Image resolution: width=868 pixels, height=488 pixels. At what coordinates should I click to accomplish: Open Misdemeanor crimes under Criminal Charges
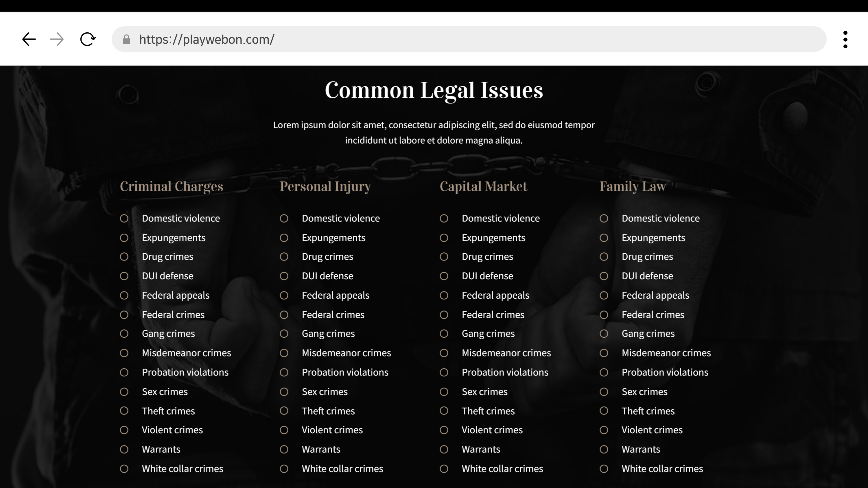186,353
